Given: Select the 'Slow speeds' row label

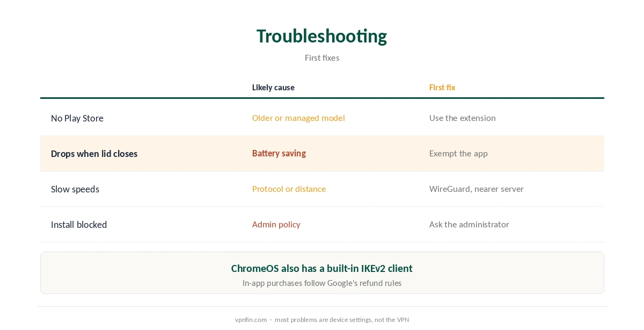Looking at the screenshot, I should point(75,189).
